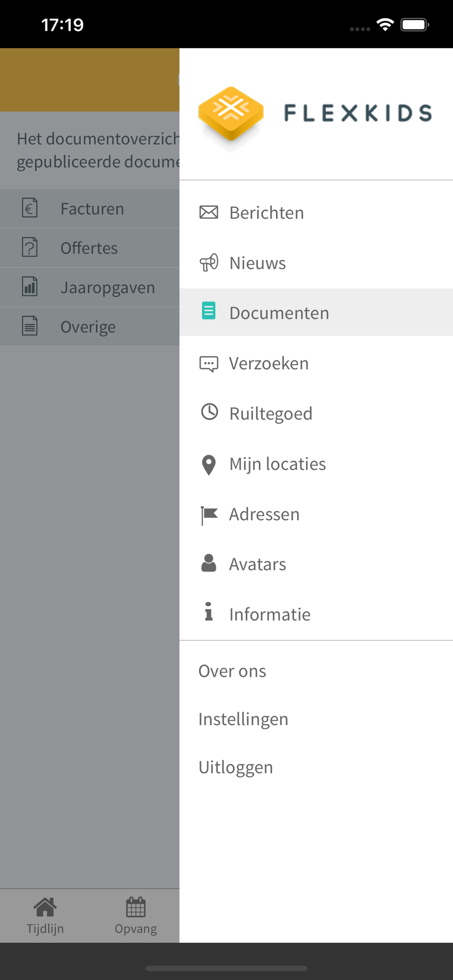Select the Documenten menu item
453x980 pixels.
click(316, 312)
